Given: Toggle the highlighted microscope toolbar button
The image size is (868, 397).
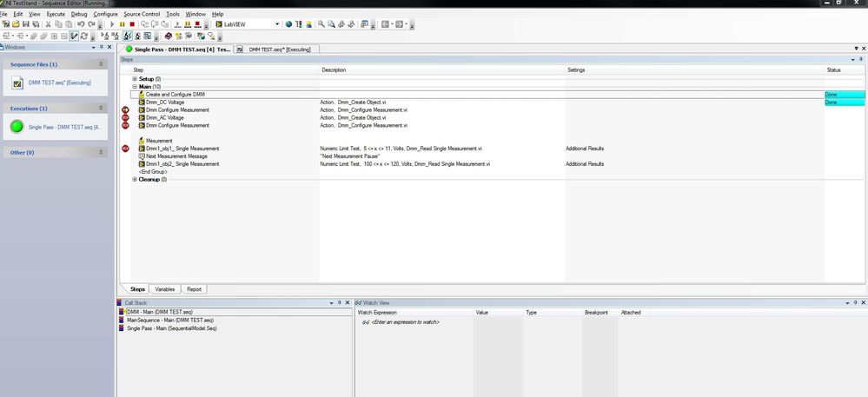Looking at the screenshot, I should click(128, 36).
